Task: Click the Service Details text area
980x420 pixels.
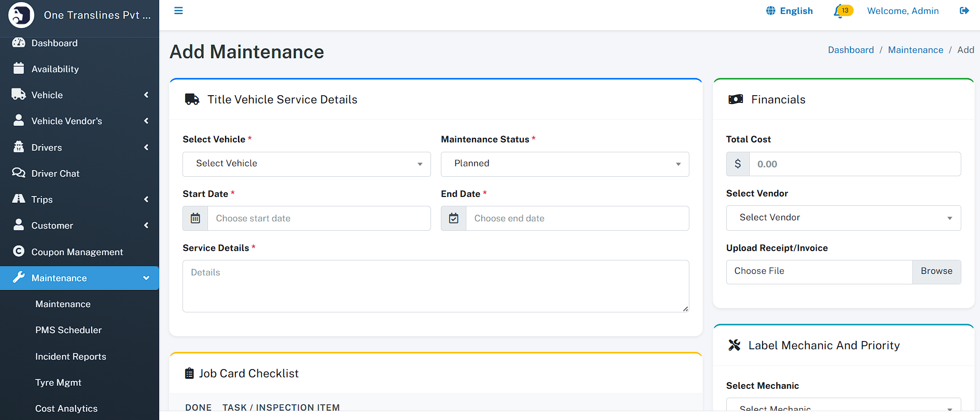Action: (x=435, y=286)
